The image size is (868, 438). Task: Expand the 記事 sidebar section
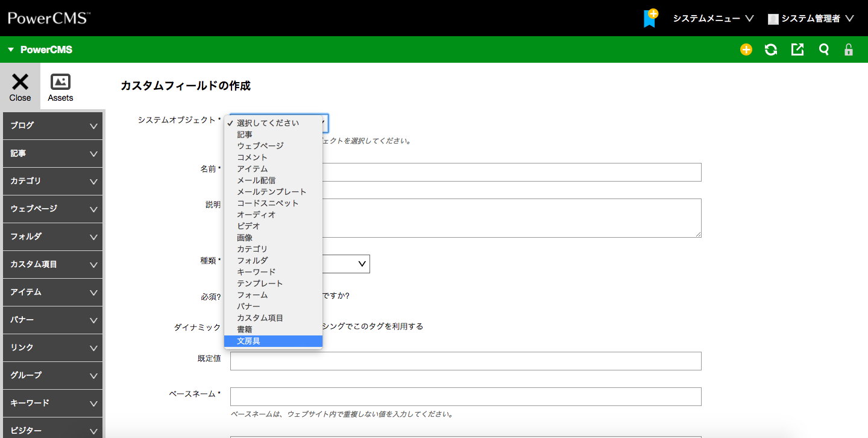[x=52, y=153]
